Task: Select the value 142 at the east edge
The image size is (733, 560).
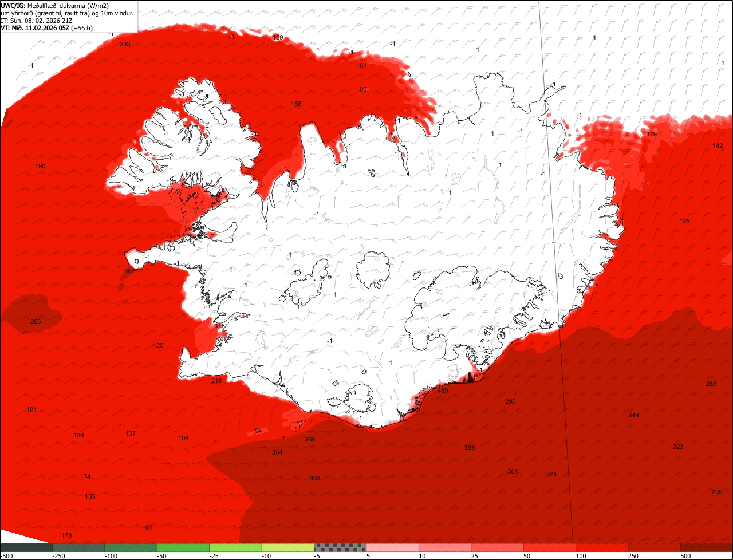Action: (718, 145)
